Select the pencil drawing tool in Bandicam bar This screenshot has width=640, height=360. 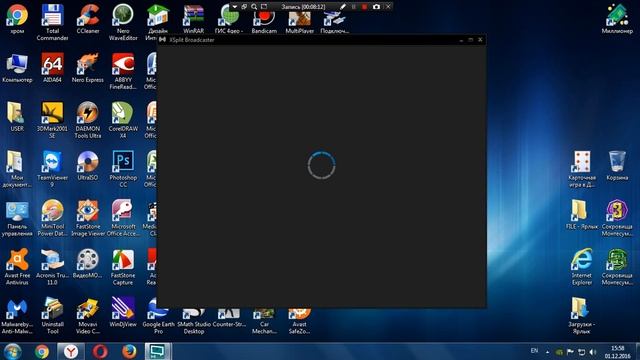coord(343,7)
